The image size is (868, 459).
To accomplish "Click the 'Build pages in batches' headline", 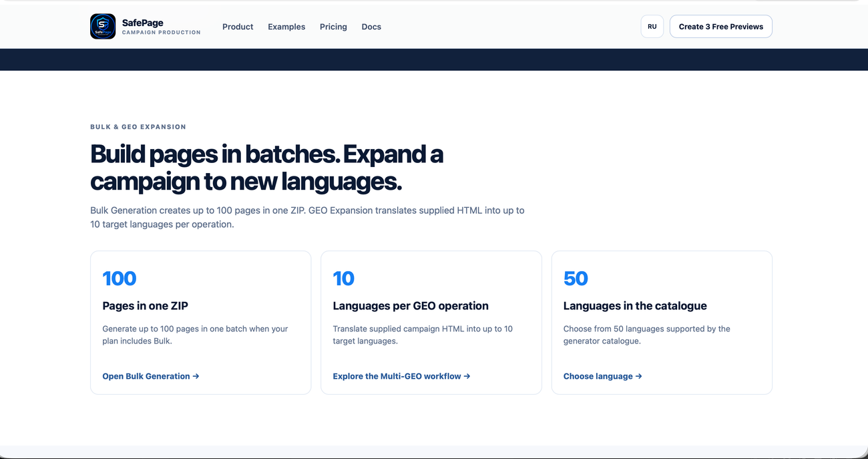I will pos(267,167).
